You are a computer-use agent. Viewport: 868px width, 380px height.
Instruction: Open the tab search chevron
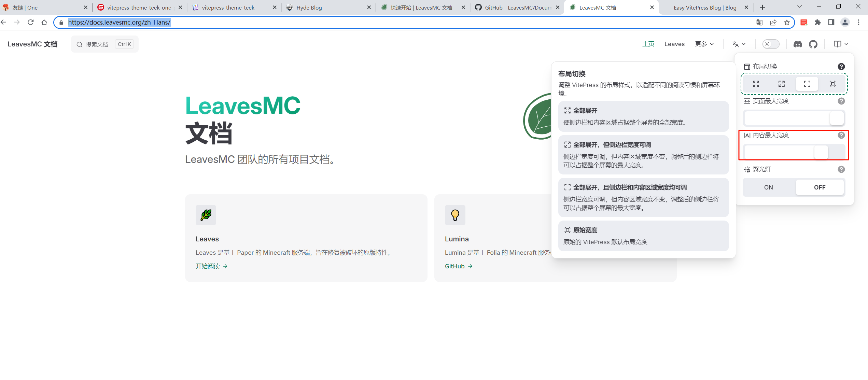[x=799, y=7]
